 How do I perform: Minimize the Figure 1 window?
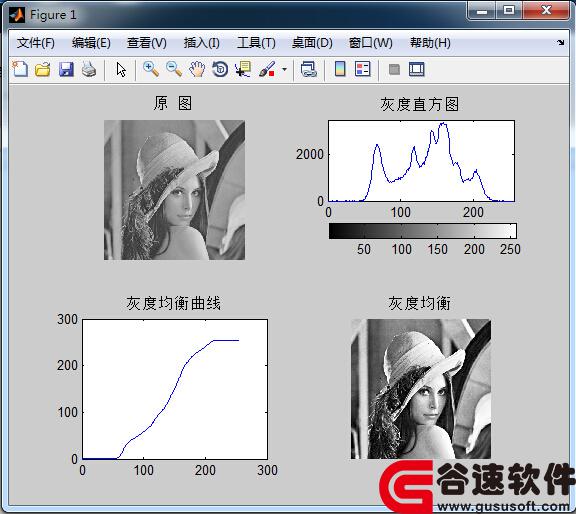pyautogui.click(x=482, y=11)
